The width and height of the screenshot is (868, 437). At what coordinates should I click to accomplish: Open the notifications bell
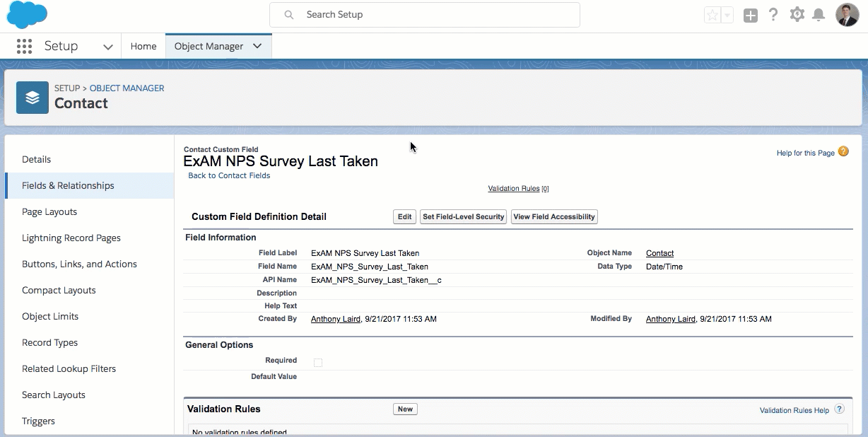tap(819, 15)
